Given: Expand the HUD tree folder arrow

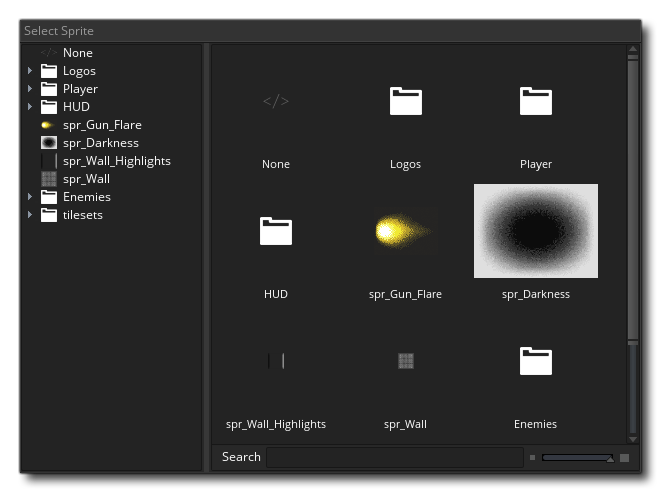Looking at the screenshot, I should (30, 107).
